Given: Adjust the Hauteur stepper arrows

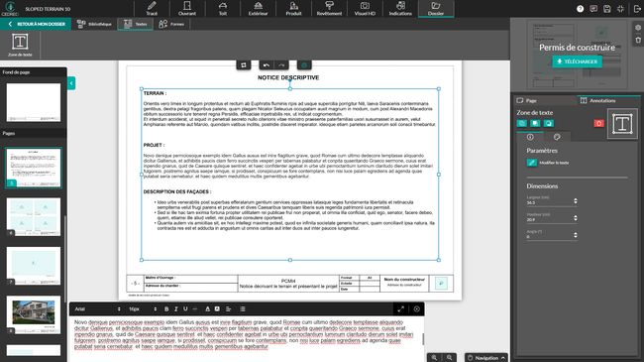Looking at the screenshot, I should (576, 218).
